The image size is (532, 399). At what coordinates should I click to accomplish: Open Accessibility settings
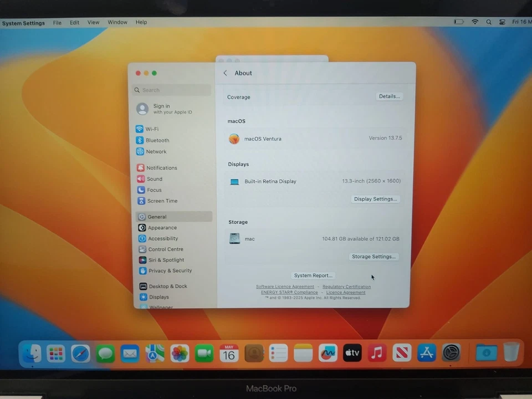(158, 238)
